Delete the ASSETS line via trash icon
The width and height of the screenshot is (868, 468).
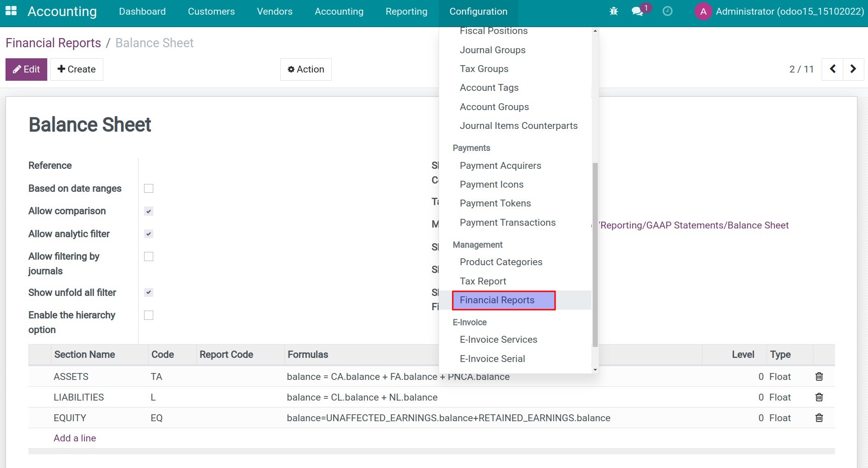[819, 376]
